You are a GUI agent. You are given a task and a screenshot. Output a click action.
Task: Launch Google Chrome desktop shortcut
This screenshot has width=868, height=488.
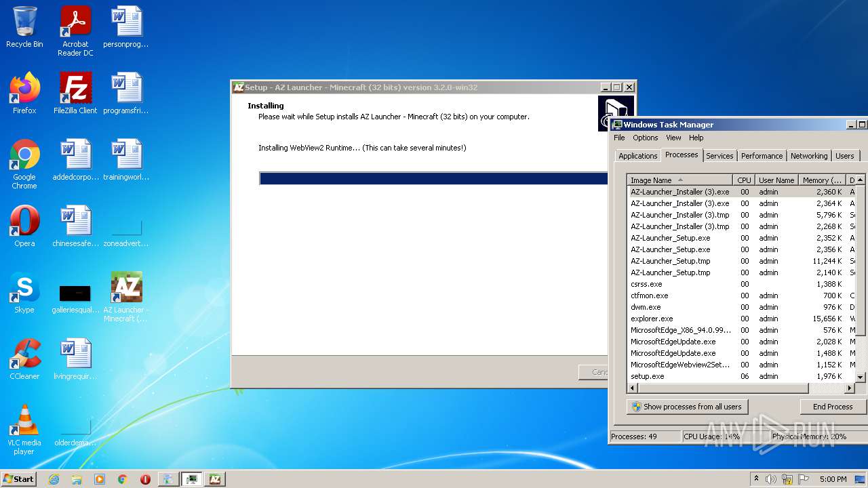tap(24, 164)
